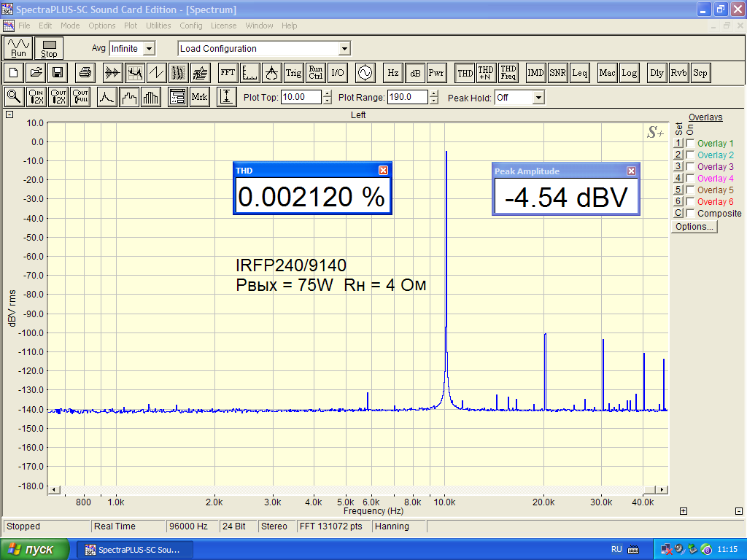Close the Peak Amplitude window
This screenshot has height=560, width=747.
[631, 171]
